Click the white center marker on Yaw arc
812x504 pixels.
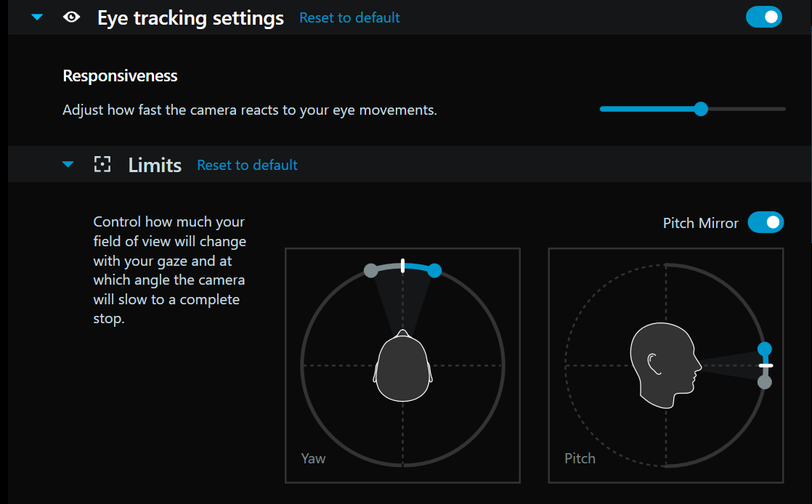[402, 265]
